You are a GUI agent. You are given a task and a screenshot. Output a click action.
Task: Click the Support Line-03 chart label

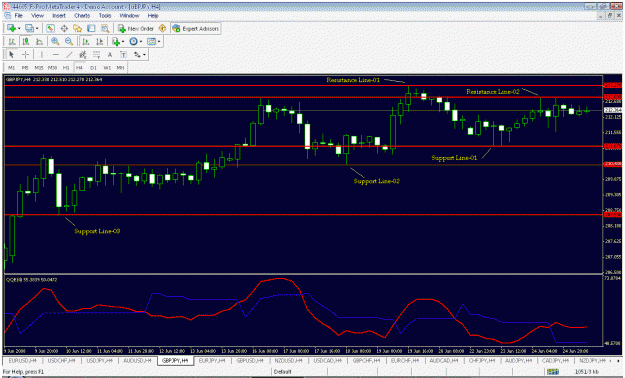pyautogui.click(x=97, y=231)
